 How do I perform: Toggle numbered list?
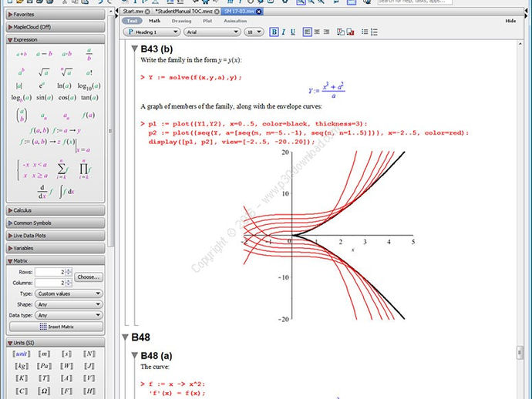[374, 32]
